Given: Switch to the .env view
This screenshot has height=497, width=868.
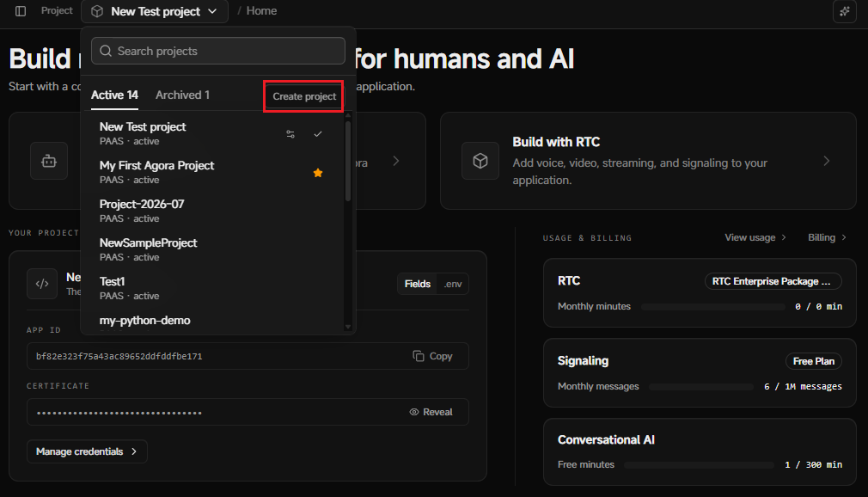Looking at the screenshot, I should click(x=453, y=284).
